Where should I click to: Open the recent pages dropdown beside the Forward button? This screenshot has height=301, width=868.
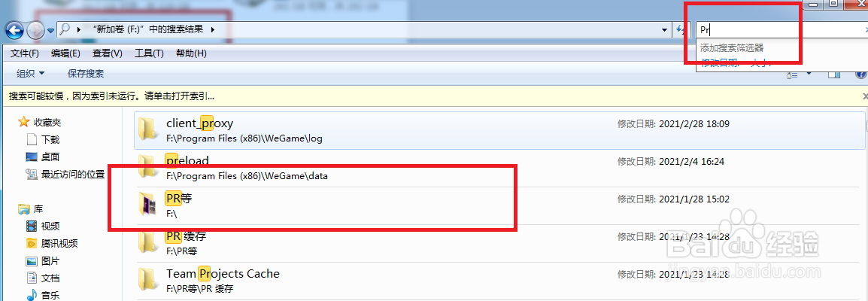point(51,30)
